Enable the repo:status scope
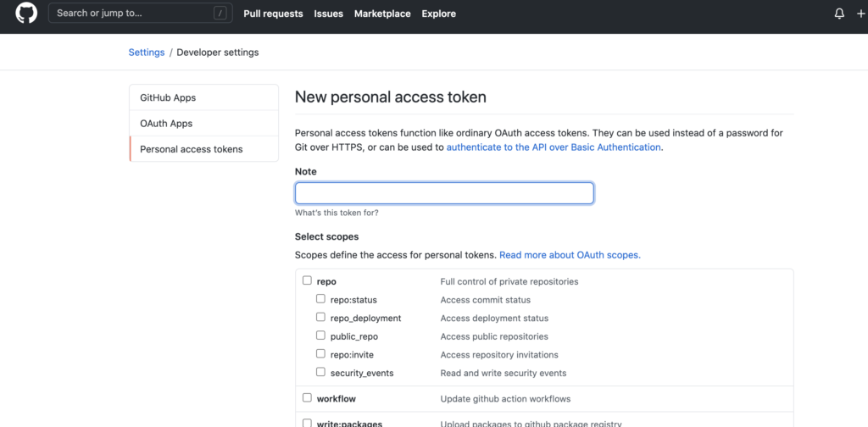 coord(320,299)
